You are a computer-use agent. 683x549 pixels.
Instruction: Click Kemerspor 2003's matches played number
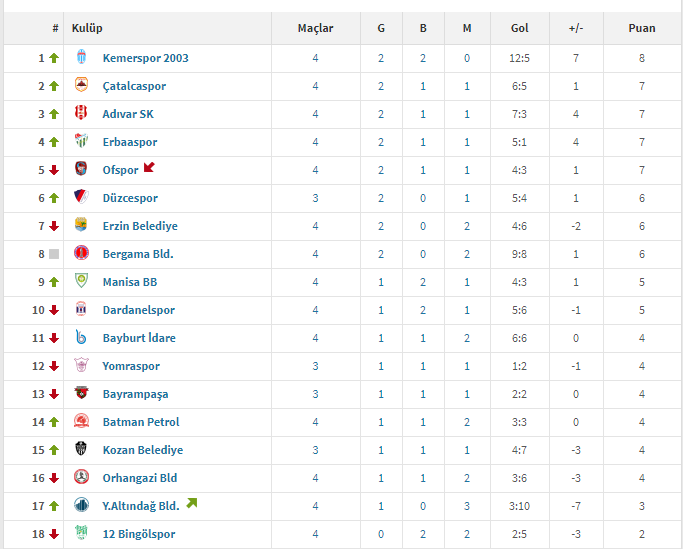(315, 58)
